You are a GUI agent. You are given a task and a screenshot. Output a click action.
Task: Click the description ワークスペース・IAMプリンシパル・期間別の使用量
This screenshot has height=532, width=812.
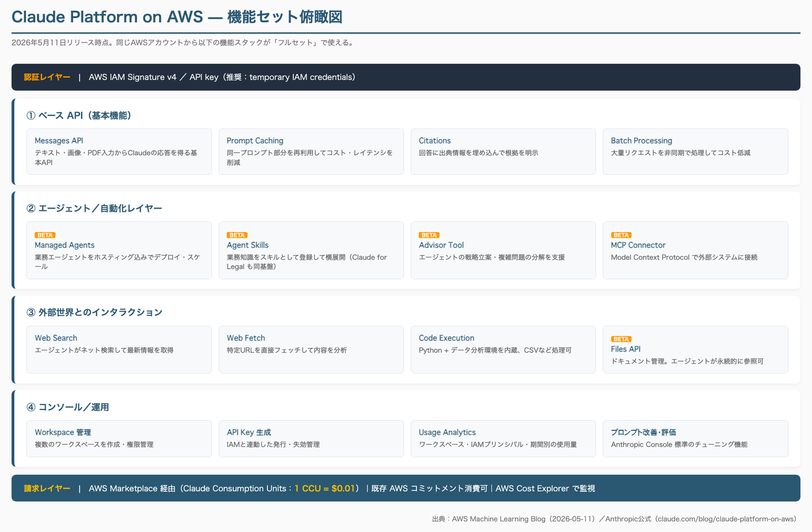tap(498, 445)
